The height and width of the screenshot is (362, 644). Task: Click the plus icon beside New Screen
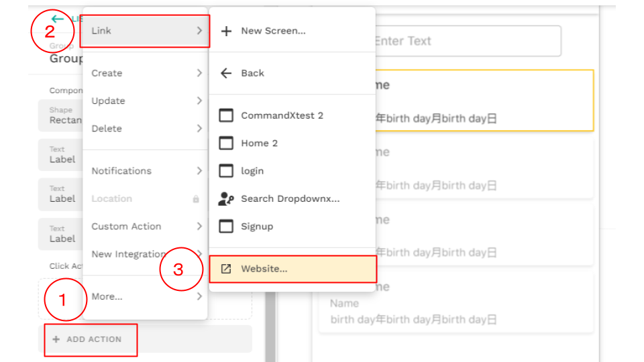(x=226, y=31)
